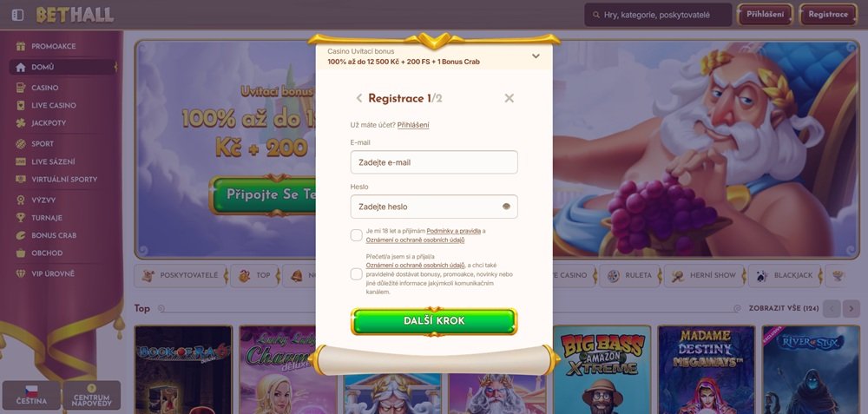
Task: Open the Live Casino menu item
Action: pyautogui.click(x=54, y=105)
